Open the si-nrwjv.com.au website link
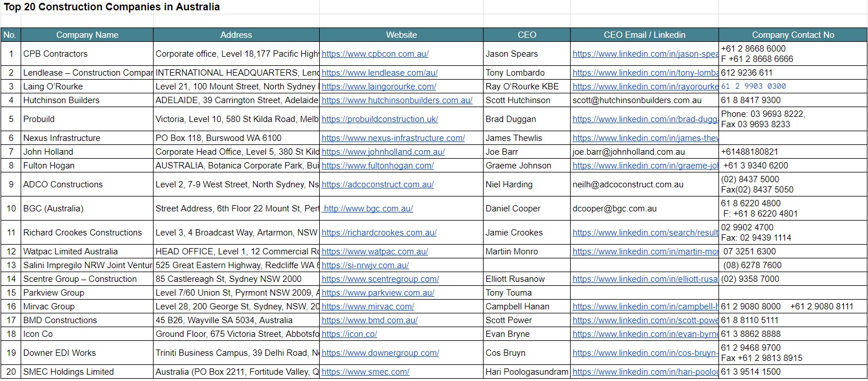The height and width of the screenshot is (381, 868). click(365, 265)
